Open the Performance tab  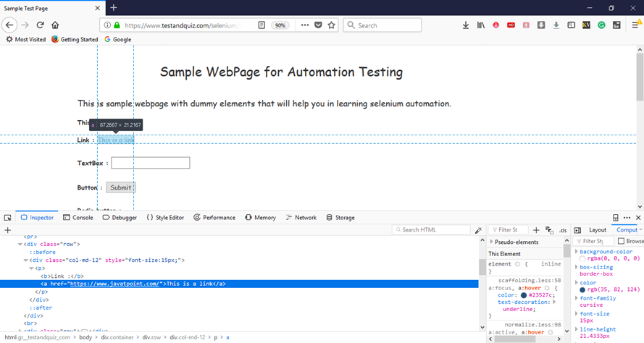214,218
